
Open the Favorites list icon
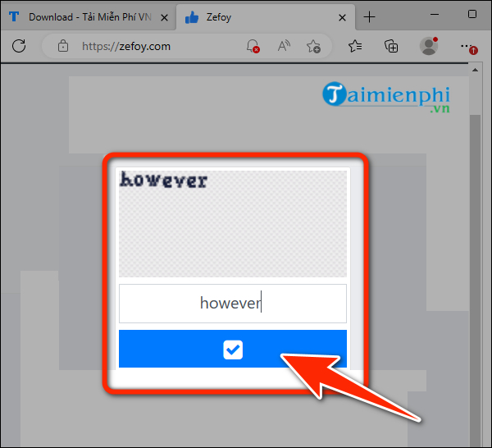coord(355,47)
